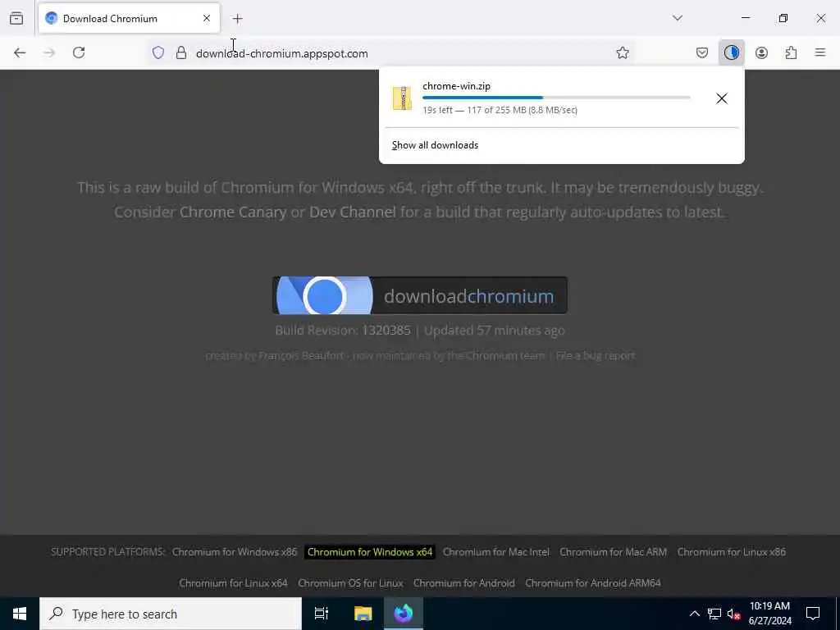Restore down the Firefox window

click(x=783, y=18)
